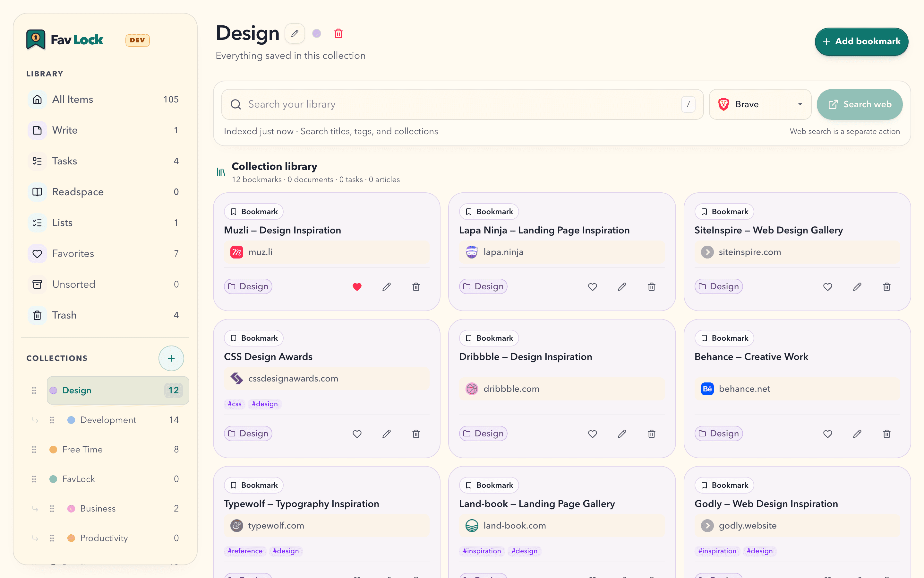
Task: Delete the Muzli bookmark
Action: click(416, 287)
